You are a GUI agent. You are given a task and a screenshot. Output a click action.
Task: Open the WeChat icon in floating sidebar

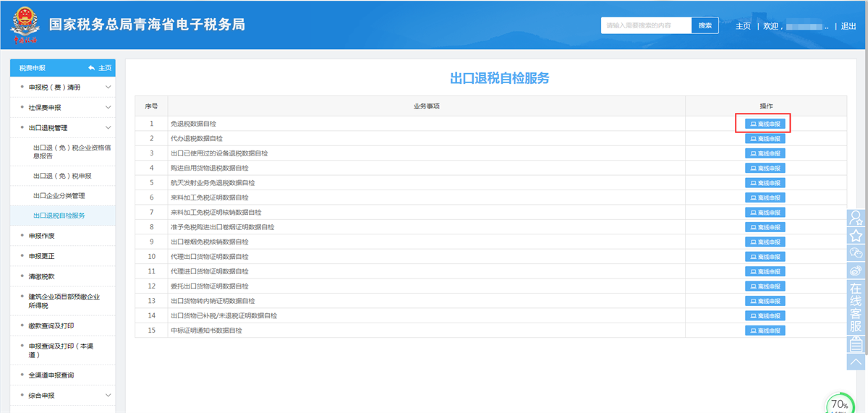(x=856, y=253)
